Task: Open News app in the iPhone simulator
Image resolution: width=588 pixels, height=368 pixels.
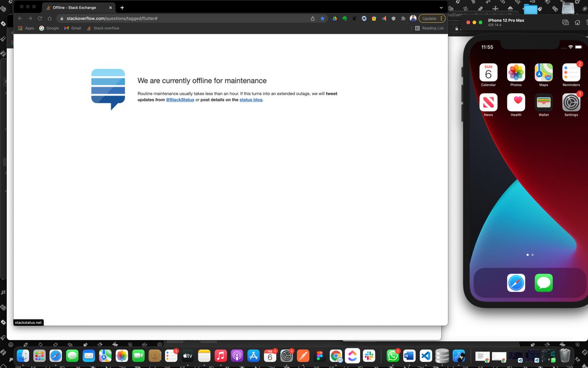Action: [488, 102]
